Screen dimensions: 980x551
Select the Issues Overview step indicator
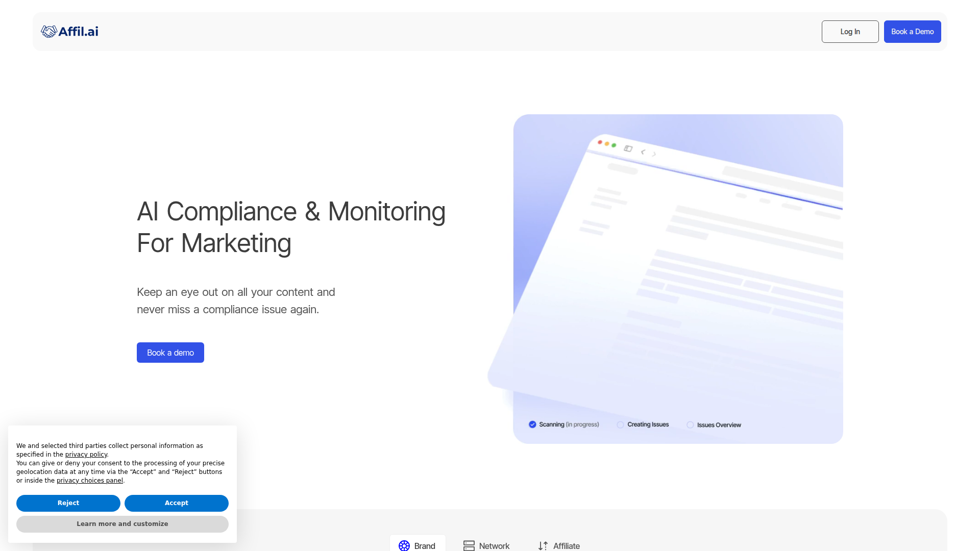[x=714, y=425]
